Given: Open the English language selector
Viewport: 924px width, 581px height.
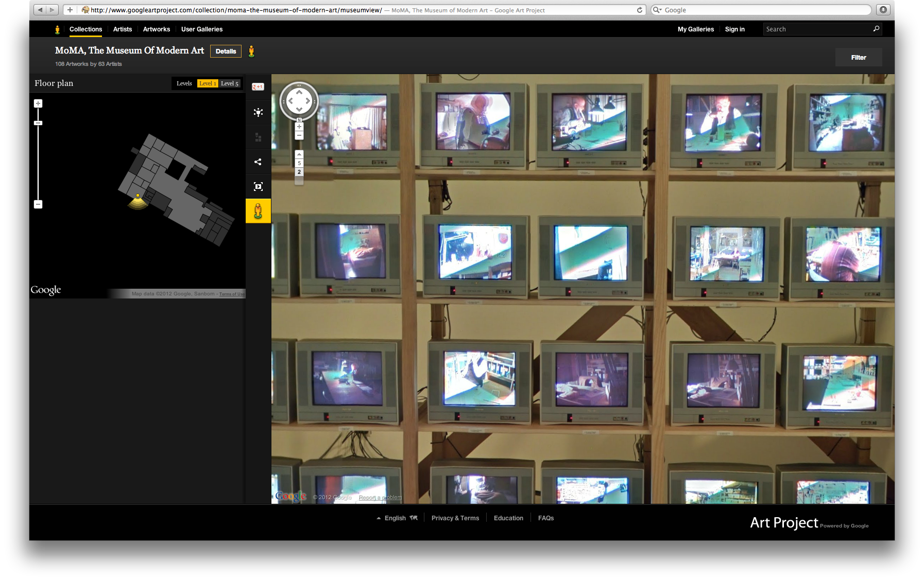Looking at the screenshot, I should click(395, 518).
